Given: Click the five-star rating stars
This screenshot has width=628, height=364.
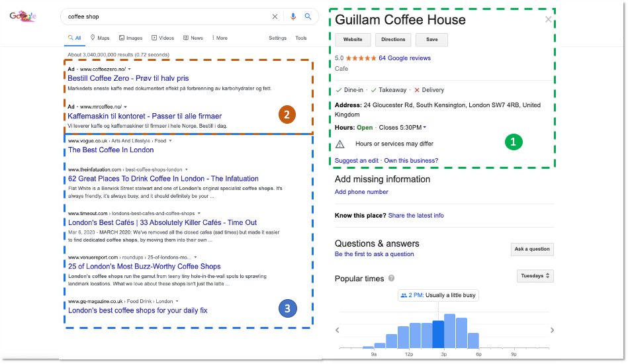Looking at the screenshot, I should 361,58.
